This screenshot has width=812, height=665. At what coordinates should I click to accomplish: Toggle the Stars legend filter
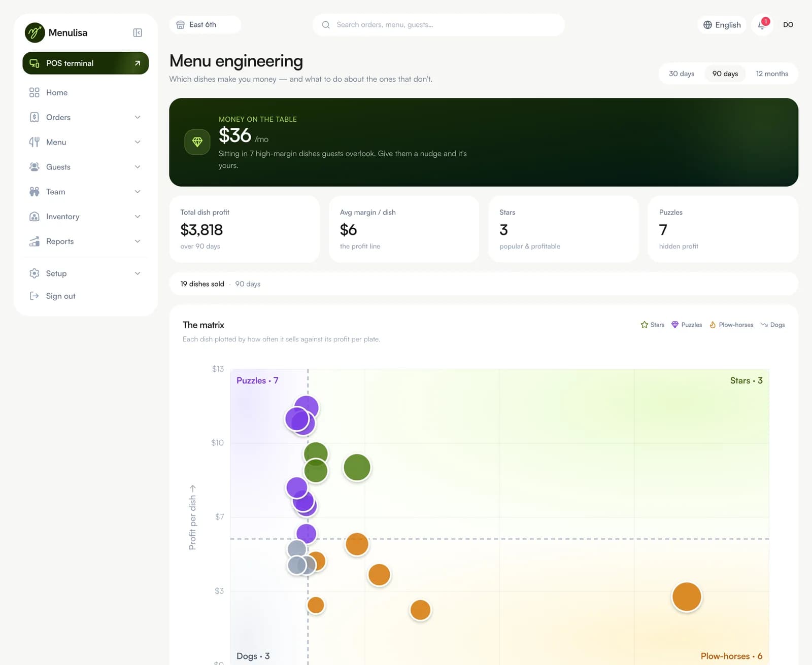pyautogui.click(x=653, y=325)
